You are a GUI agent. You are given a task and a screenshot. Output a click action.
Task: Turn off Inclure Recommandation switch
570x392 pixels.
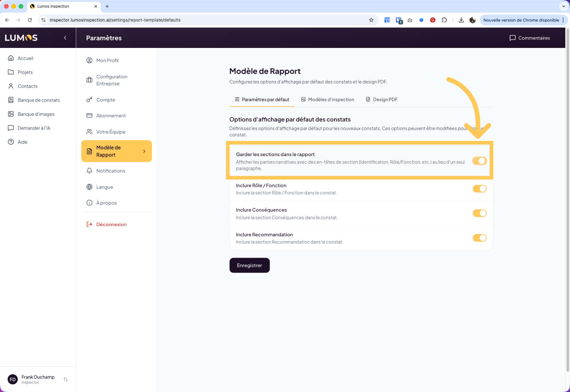pyautogui.click(x=479, y=238)
